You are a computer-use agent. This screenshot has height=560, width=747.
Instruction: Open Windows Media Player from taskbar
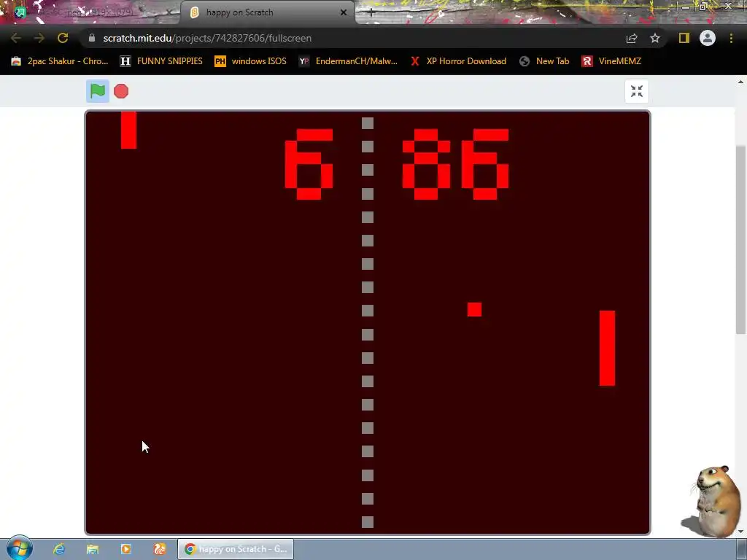coord(125,549)
